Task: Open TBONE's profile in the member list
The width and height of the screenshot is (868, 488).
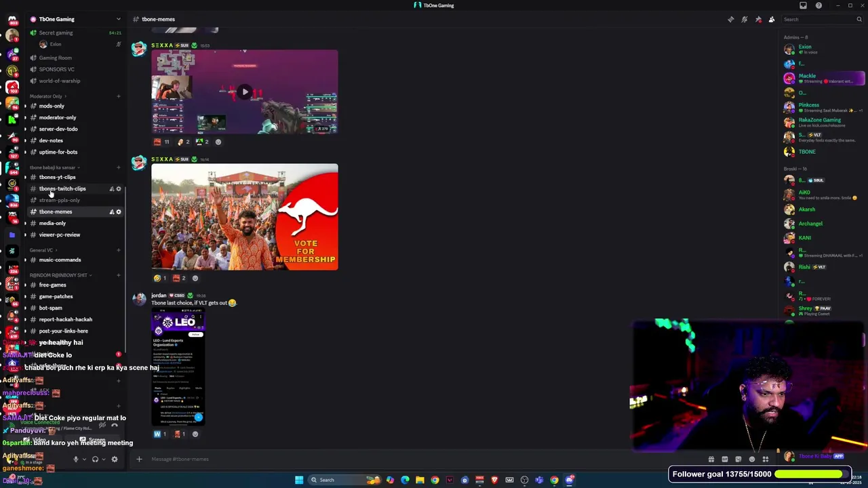Action: tap(823, 152)
